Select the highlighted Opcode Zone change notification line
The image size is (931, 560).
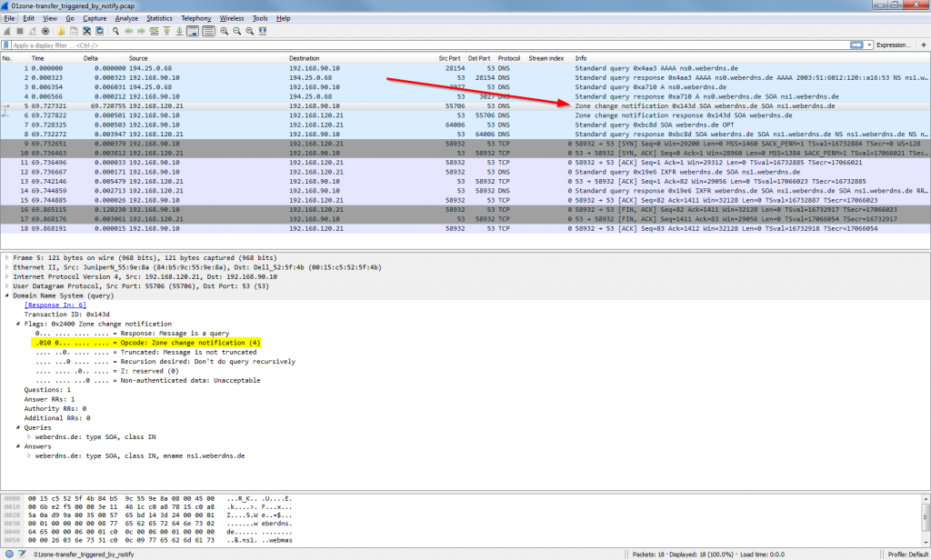146,343
